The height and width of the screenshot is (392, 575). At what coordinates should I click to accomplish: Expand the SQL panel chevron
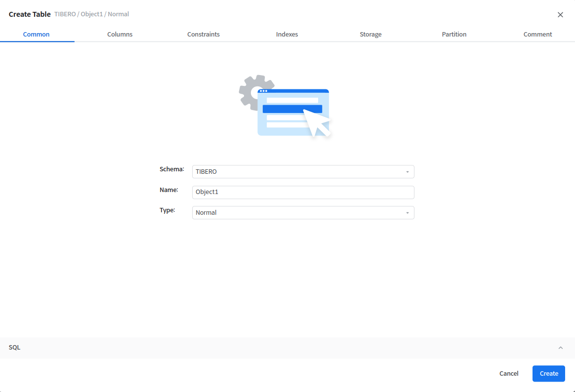[x=560, y=348]
